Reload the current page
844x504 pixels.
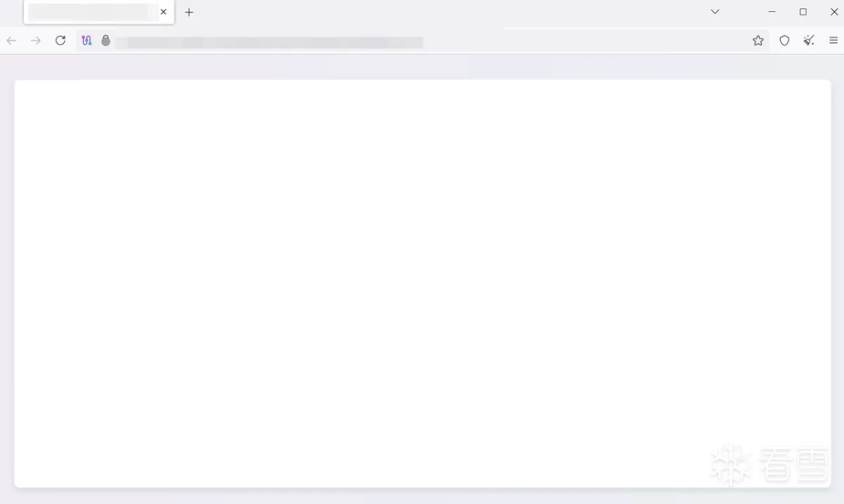60,41
